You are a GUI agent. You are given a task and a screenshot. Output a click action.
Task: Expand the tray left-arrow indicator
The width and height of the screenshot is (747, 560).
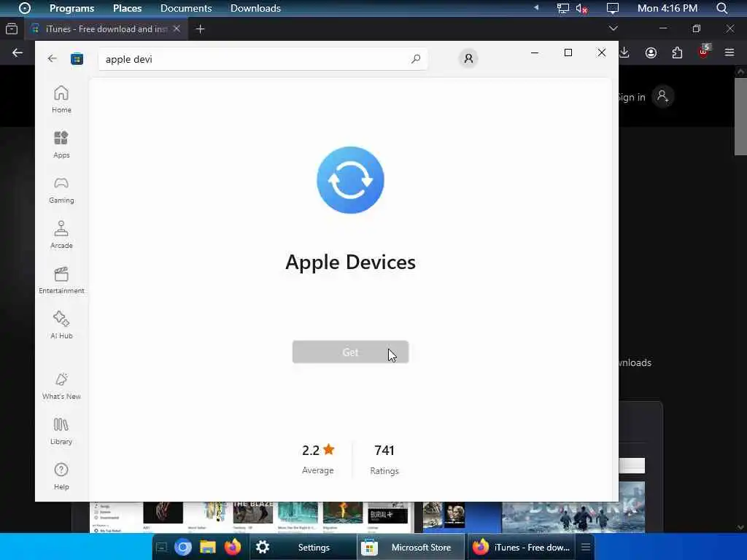click(536, 7)
